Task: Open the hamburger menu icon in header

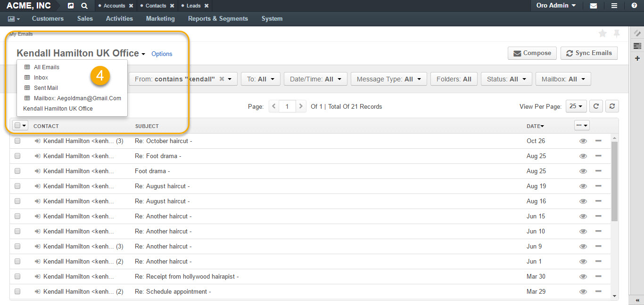Action: pyautogui.click(x=614, y=6)
